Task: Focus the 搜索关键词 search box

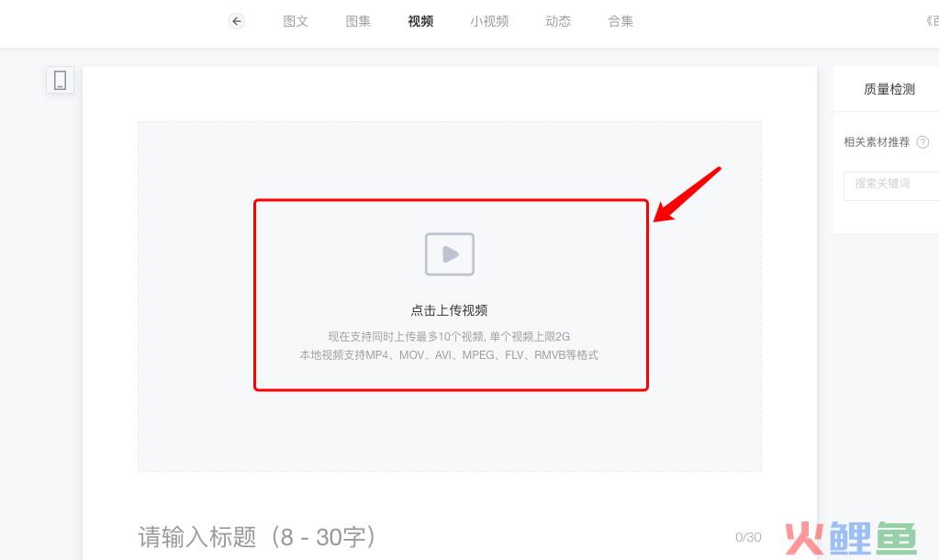Action: [x=891, y=186]
